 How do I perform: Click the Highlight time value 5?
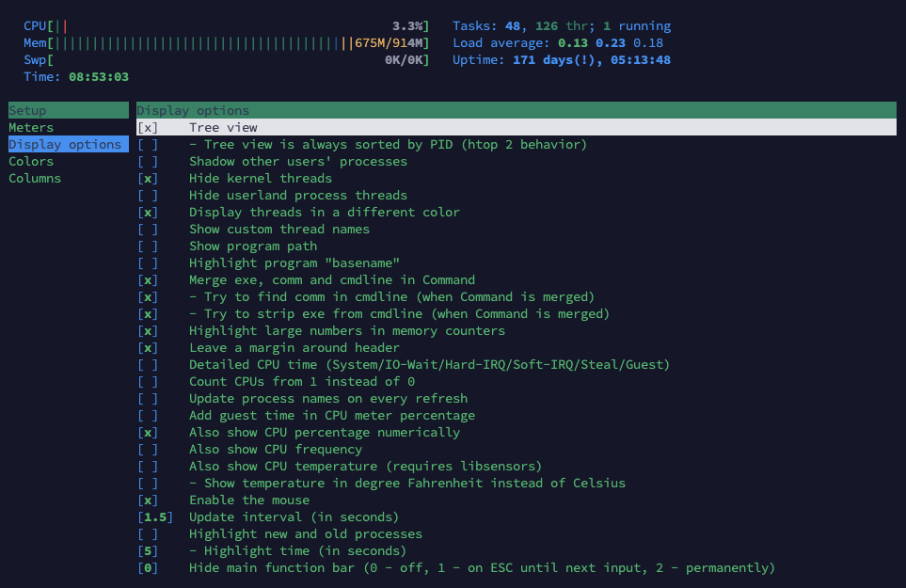click(148, 551)
